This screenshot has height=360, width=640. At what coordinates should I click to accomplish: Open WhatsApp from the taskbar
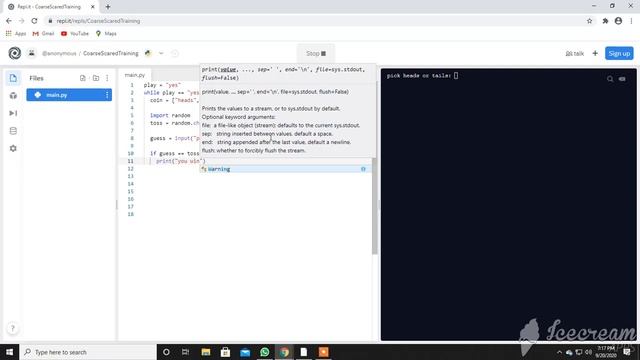pos(264,352)
